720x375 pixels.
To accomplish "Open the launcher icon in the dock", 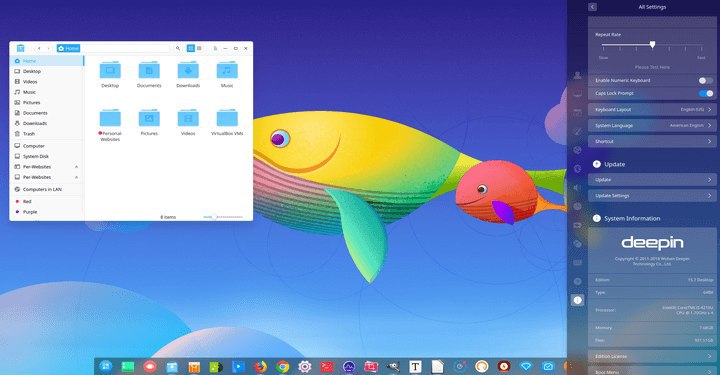I will [106, 366].
